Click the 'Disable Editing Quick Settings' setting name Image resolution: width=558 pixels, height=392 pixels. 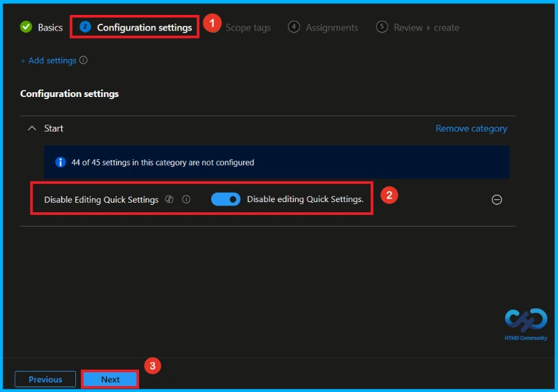(101, 200)
